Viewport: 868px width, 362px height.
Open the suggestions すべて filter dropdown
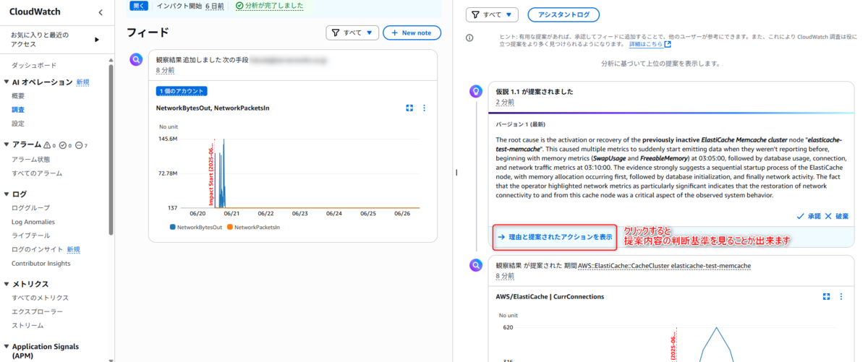click(x=492, y=14)
